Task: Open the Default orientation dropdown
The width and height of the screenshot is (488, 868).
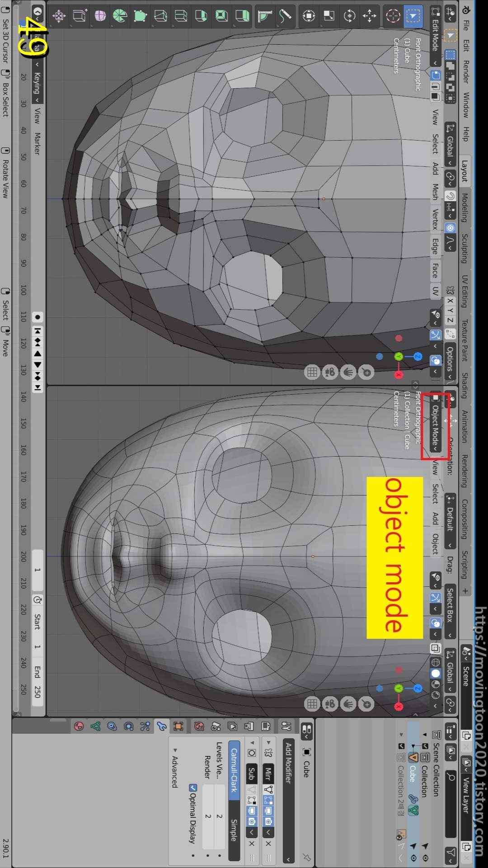Action: pos(450,521)
